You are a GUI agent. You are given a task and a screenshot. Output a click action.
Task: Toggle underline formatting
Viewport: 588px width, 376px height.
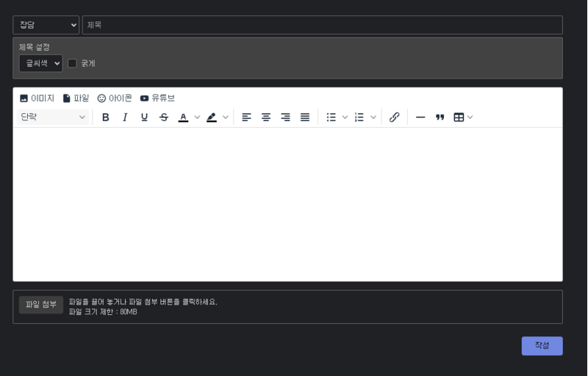click(144, 117)
